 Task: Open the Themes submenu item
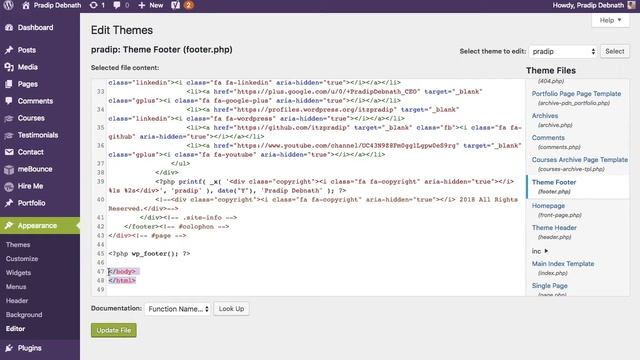coord(18,244)
